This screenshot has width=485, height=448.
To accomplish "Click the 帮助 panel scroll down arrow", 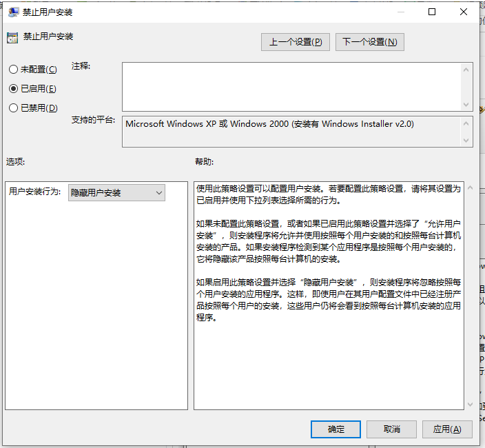I will click(470, 405).
